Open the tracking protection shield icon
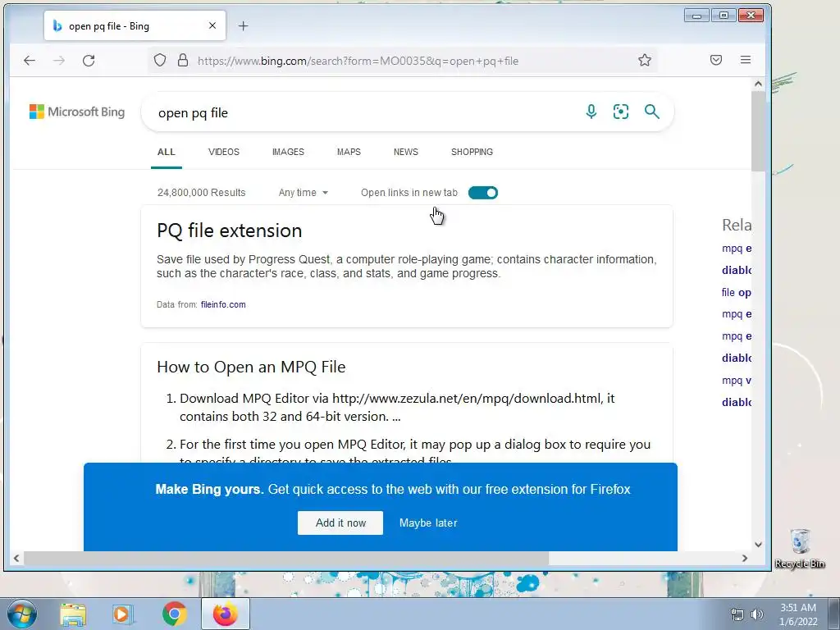 [x=160, y=60]
